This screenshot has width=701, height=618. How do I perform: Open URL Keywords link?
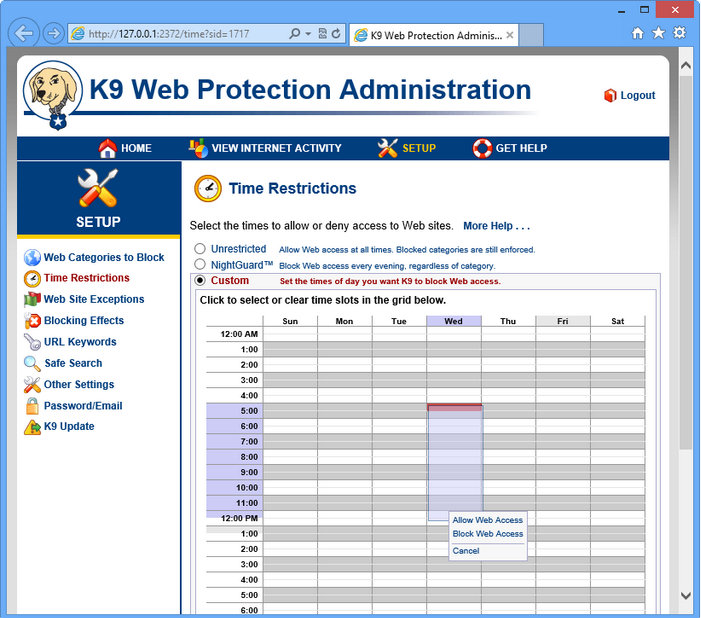click(80, 342)
